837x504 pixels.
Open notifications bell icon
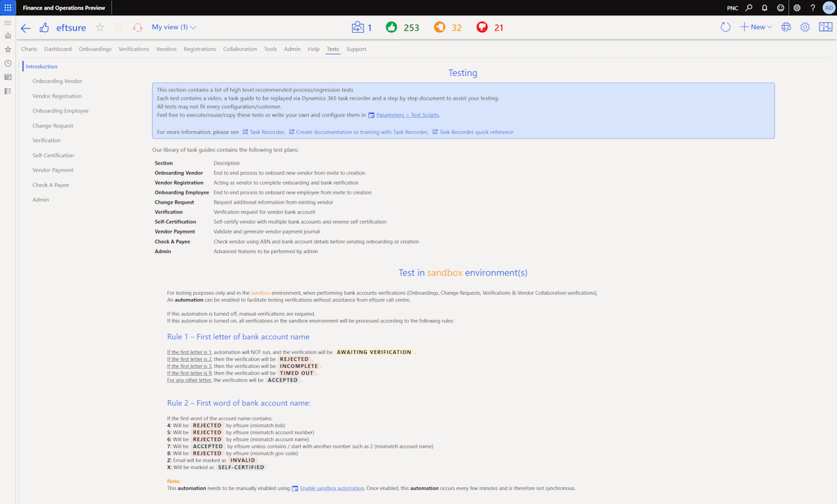(x=764, y=8)
